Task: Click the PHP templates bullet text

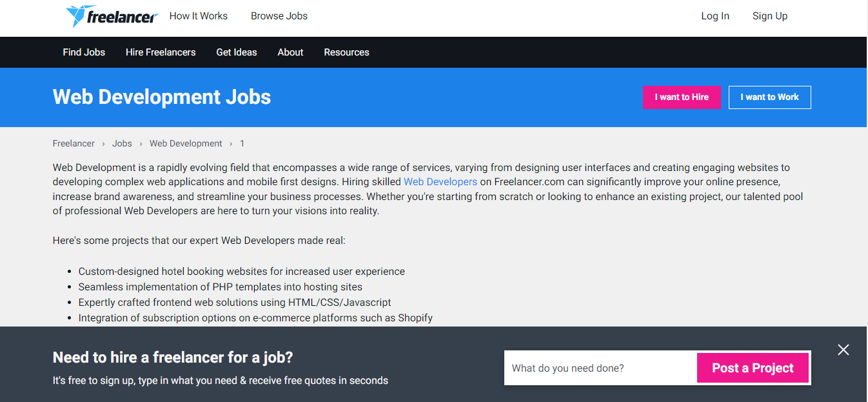Action: 221,287
